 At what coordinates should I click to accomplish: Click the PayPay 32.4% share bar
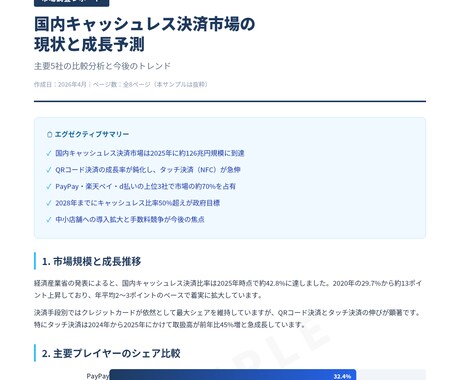[233, 375]
